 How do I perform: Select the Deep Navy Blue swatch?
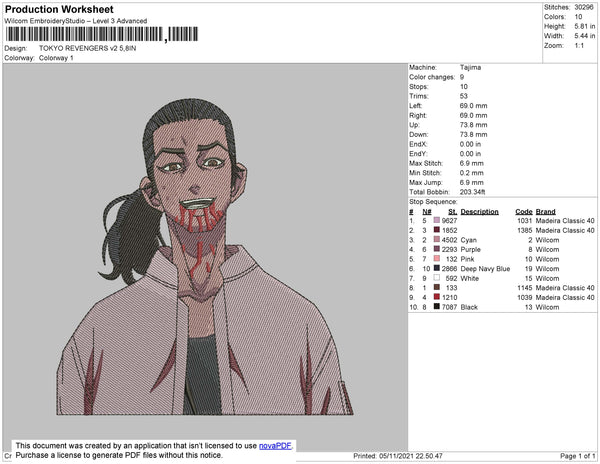pos(437,268)
